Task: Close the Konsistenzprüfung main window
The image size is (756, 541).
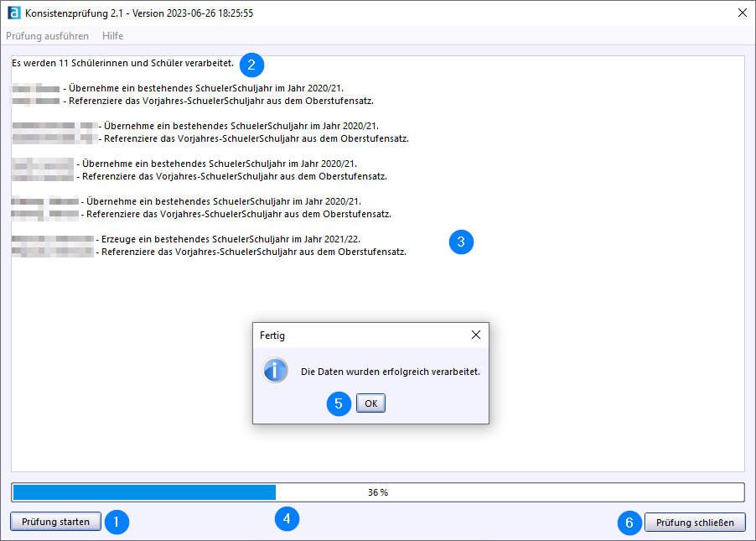Action: 743,13
